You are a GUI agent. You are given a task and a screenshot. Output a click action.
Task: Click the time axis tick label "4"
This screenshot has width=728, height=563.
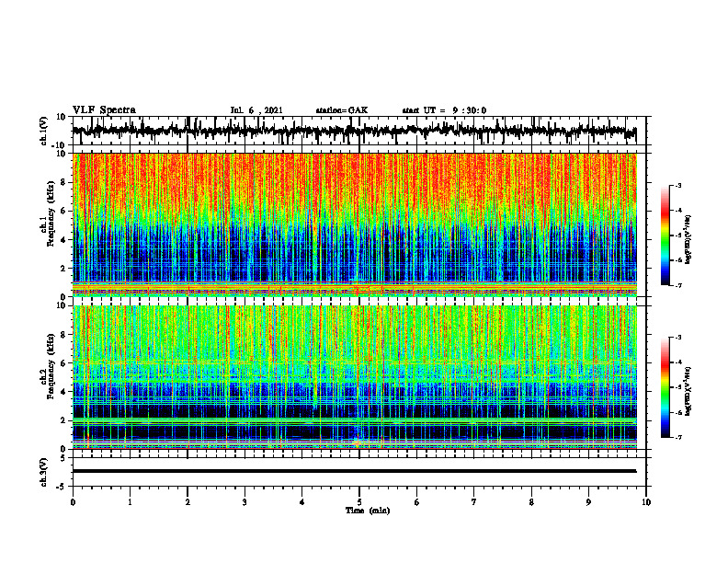click(302, 502)
